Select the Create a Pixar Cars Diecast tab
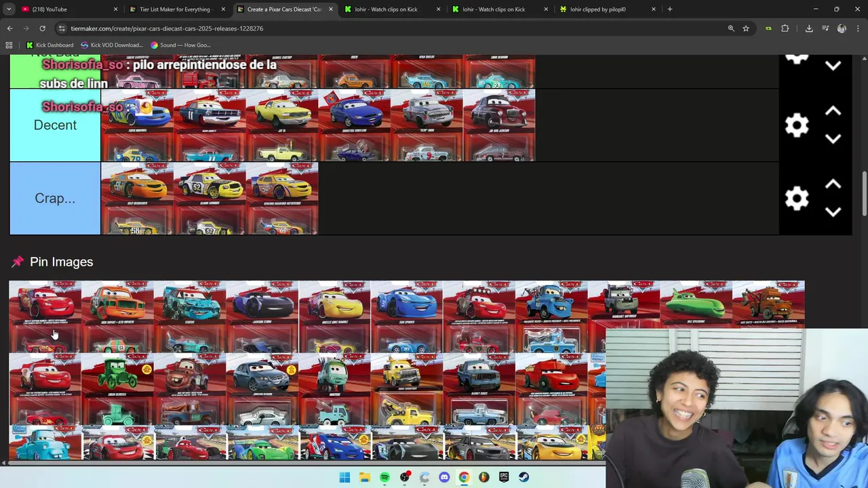 pyautogui.click(x=283, y=9)
